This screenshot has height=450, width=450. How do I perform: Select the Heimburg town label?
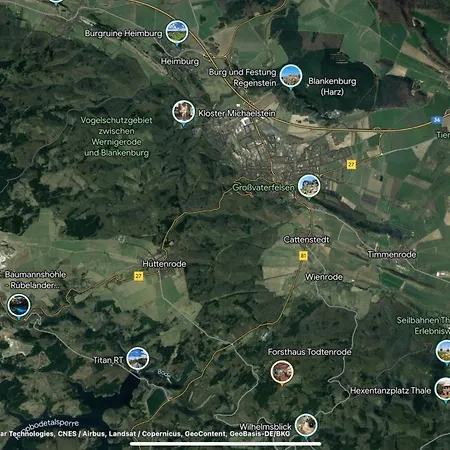click(x=180, y=61)
